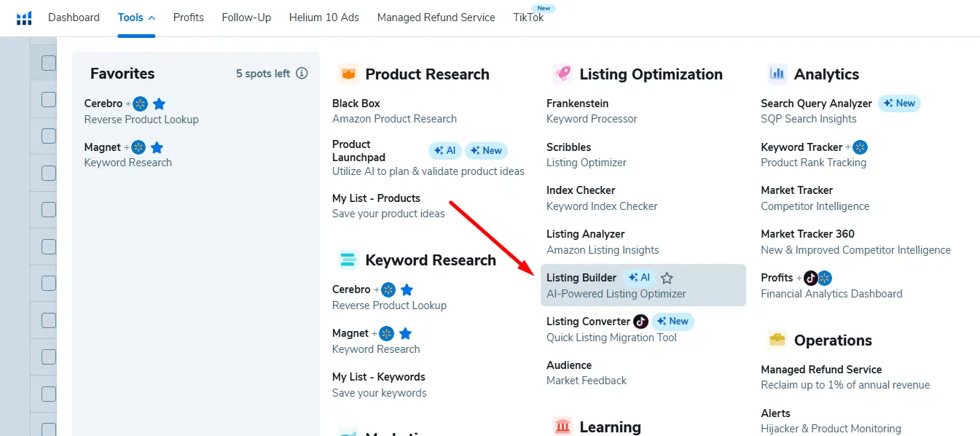This screenshot has width=980, height=436.
Task: Launch Search Query Analyzer tool
Action: [x=816, y=104]
